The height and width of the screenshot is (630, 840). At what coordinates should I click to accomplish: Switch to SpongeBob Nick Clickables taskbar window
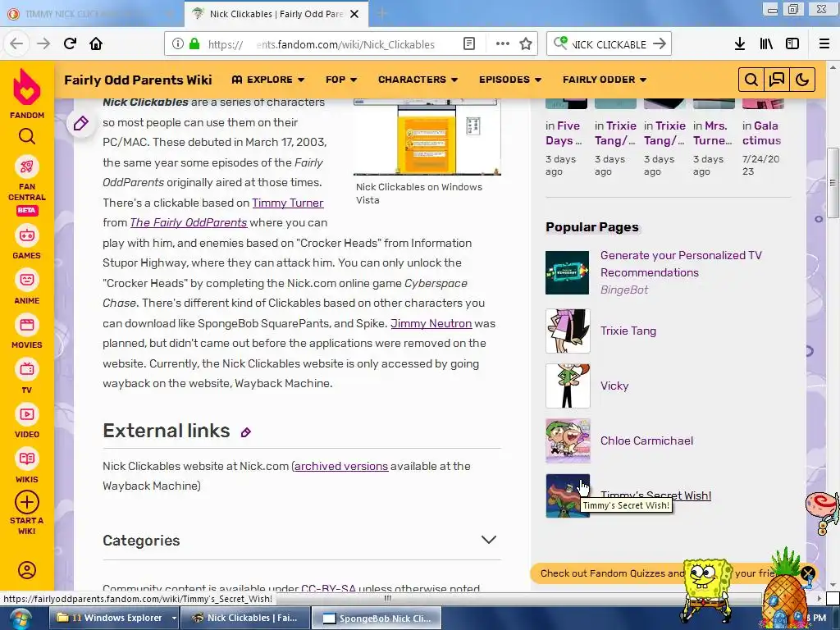click(x=377, y=618)
